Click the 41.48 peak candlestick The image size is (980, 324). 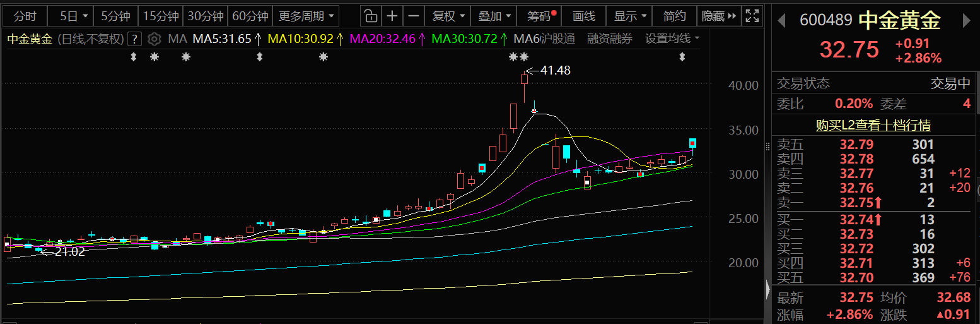click(x=524, y=80)
